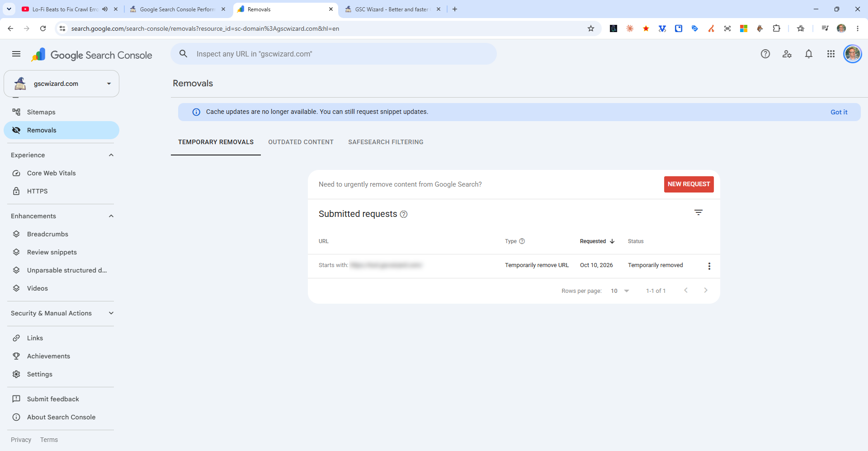Open Core Web Vitals report
The image size is (868, 451).
tap(61, 173)
